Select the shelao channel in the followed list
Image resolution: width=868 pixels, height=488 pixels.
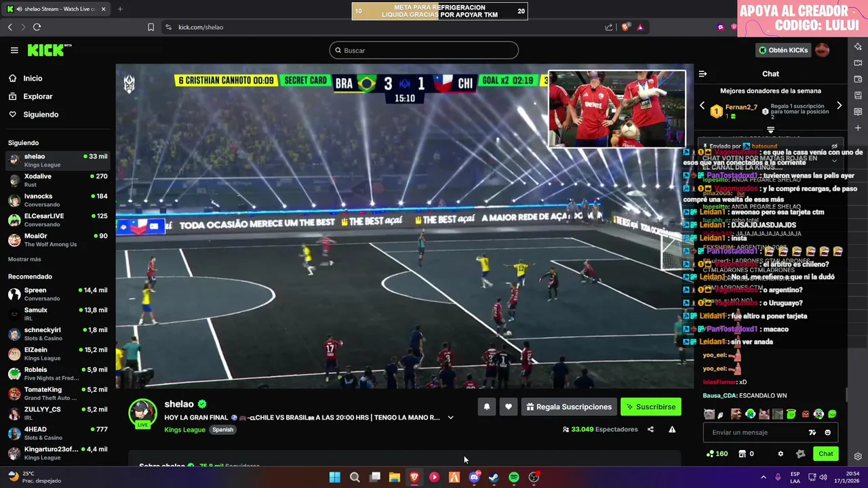coord(58,160)
